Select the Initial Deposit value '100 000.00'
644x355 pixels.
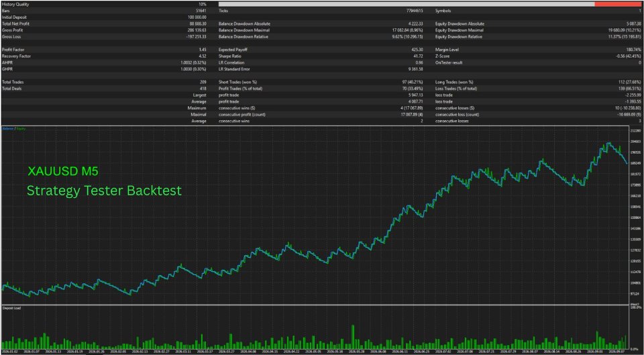point(197,17)
